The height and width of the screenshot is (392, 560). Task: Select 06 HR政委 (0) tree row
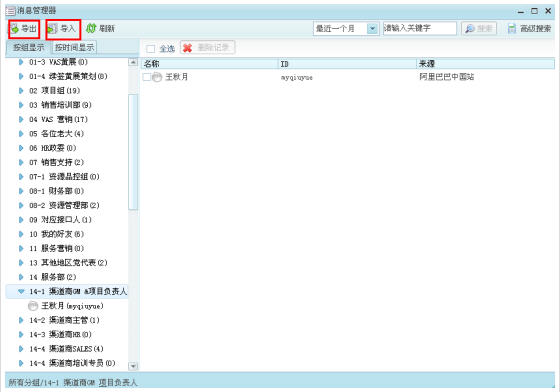pyautogui.click(x=52, y=148)
